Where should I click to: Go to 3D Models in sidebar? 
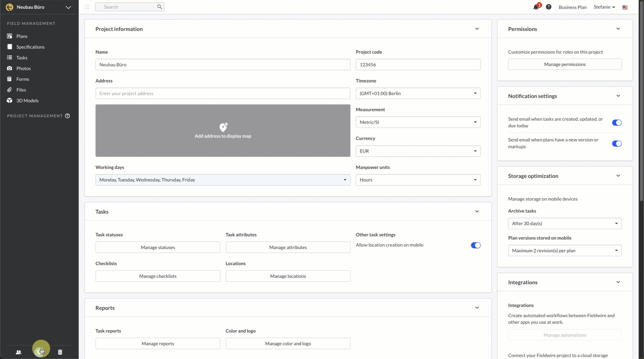[x=27, y=100]
